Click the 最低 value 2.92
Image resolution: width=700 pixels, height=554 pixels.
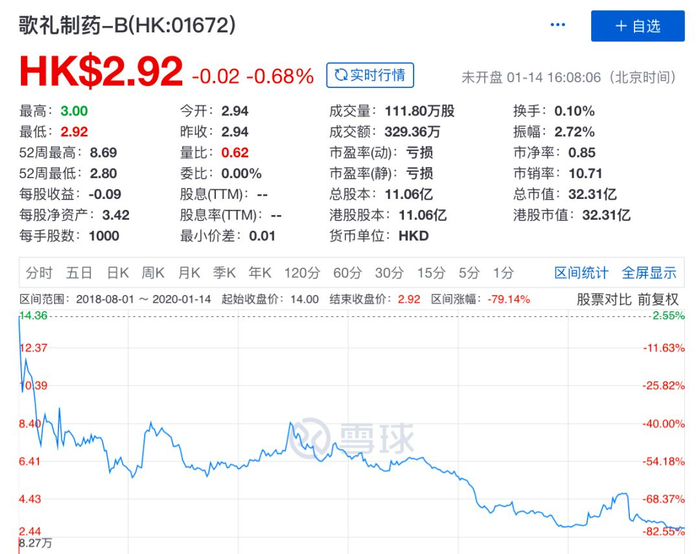click(74, 132)
